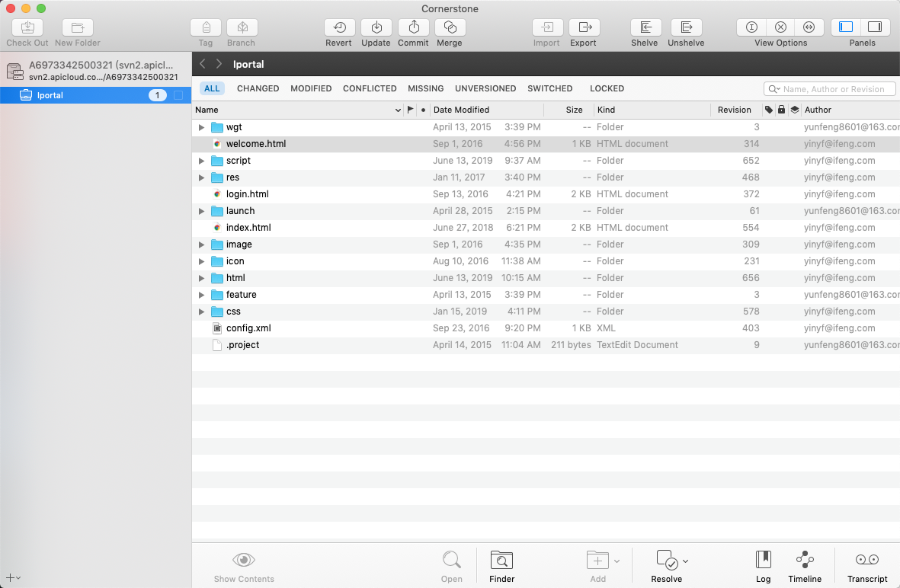
Task: Toggle the right inspector panel
Action: point(875,27)
